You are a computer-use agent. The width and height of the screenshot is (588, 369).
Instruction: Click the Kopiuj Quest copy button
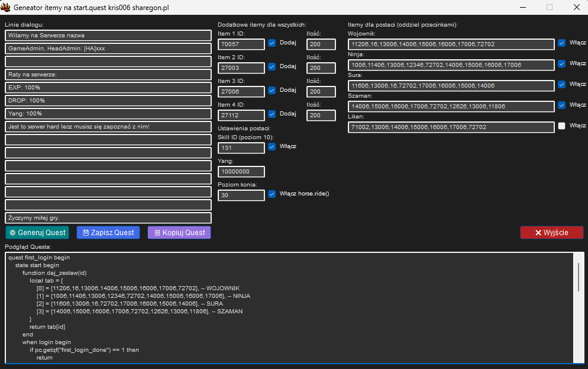(x=179, y=233)
